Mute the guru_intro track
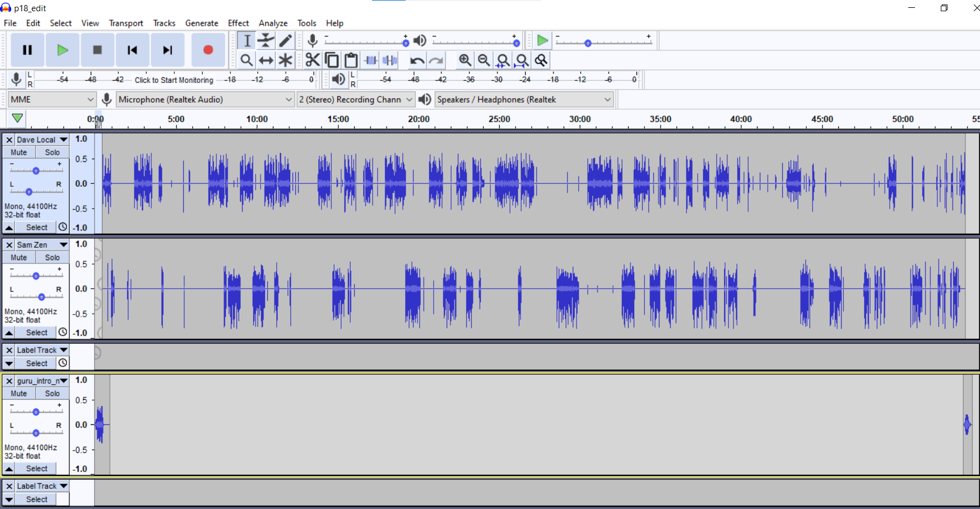This screenshot has width=980, height=509. coord(18,393)
